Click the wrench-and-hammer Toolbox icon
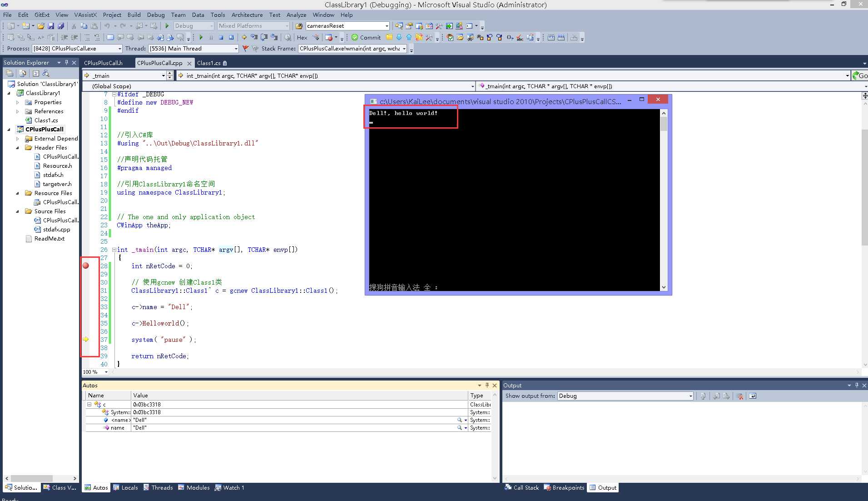This screenshot has width=868, height=501. tap(439, 26)
